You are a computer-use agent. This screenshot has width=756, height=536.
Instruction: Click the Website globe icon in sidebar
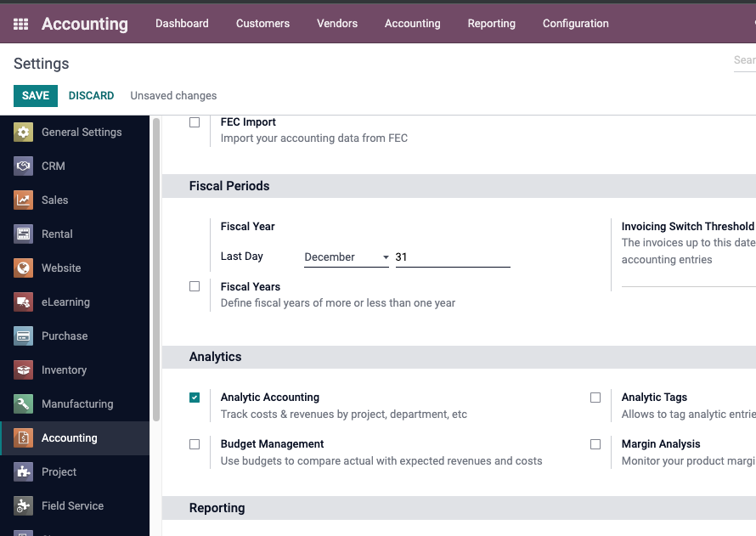point(24,268)
